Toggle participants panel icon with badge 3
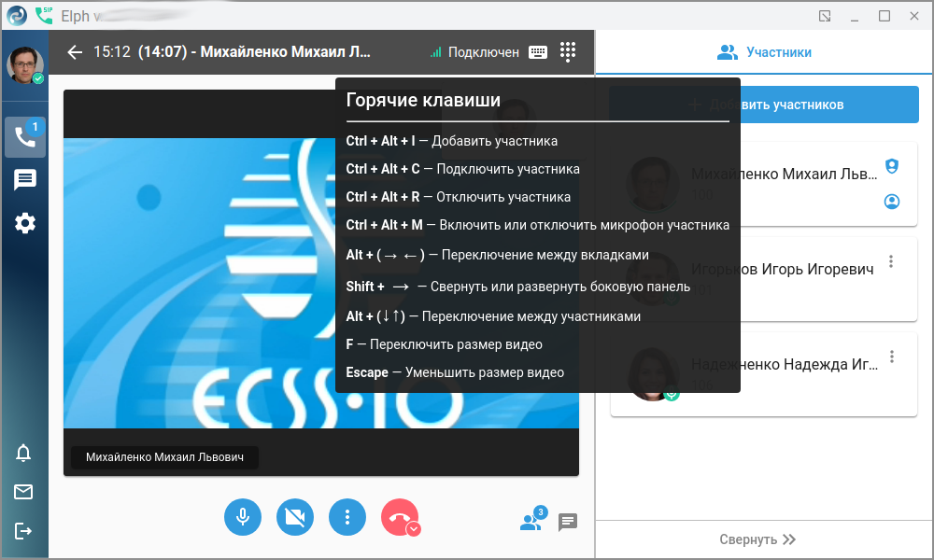The image size is (934, 560). [x=532, y=519]
